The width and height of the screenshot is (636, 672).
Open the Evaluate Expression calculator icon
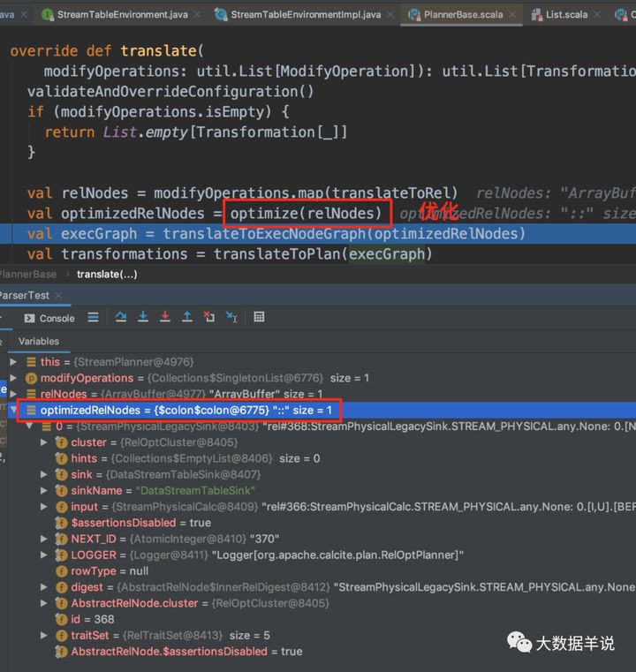click(x=259, y=317)
